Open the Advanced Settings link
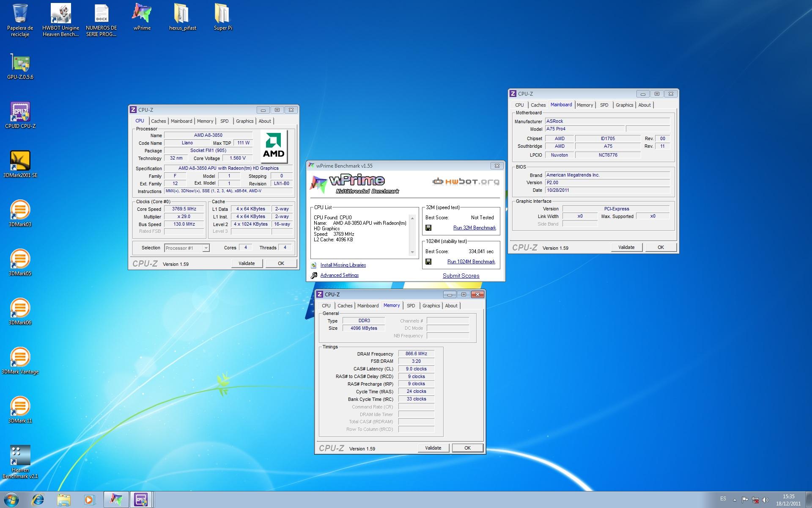812x508 pixels. coord(339,275)
